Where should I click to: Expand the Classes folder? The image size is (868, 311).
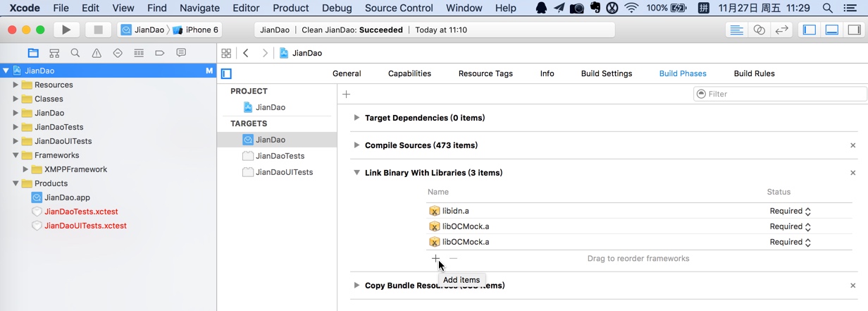15,99
